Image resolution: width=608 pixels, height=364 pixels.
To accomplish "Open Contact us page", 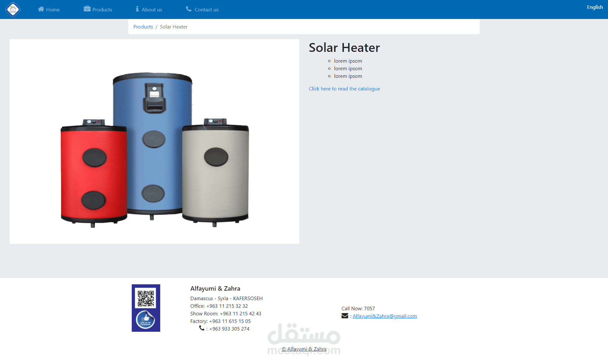I will tap(206, 10).
